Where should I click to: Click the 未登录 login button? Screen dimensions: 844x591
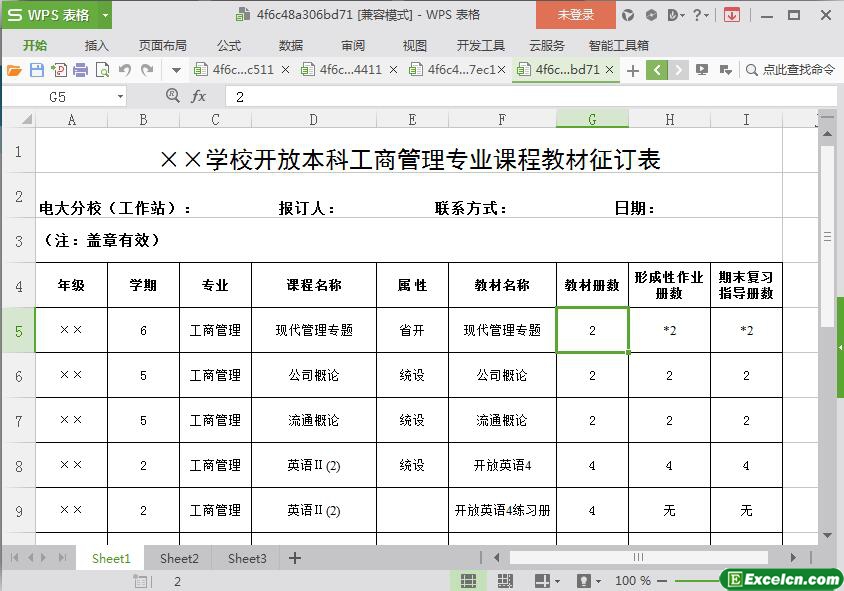pos(575,15)
